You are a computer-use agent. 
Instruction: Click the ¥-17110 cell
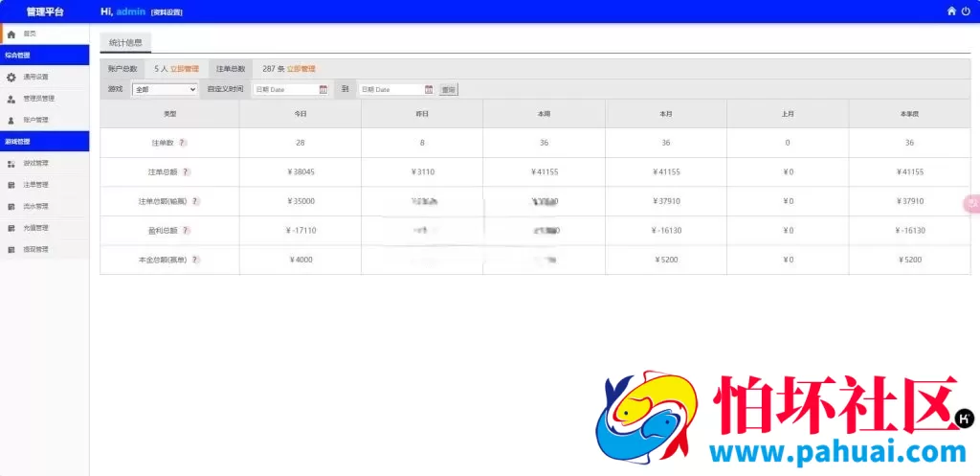[x=300, y=230]
